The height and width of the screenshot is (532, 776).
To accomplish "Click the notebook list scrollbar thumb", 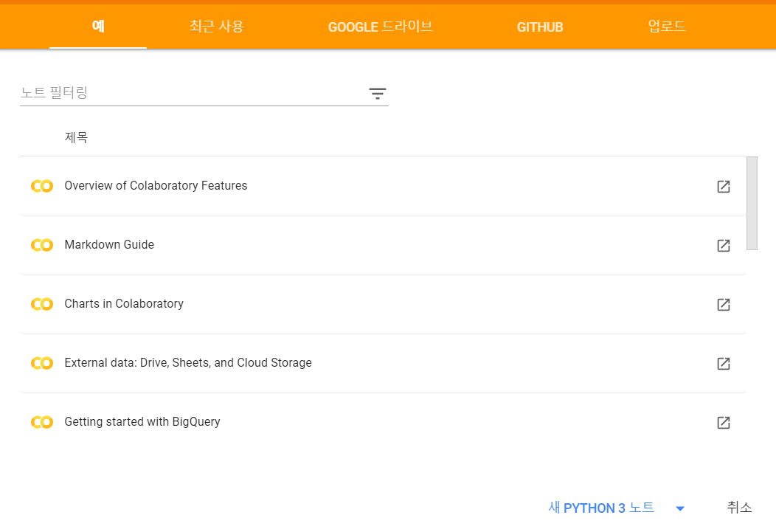I will (x=752, y=204).
